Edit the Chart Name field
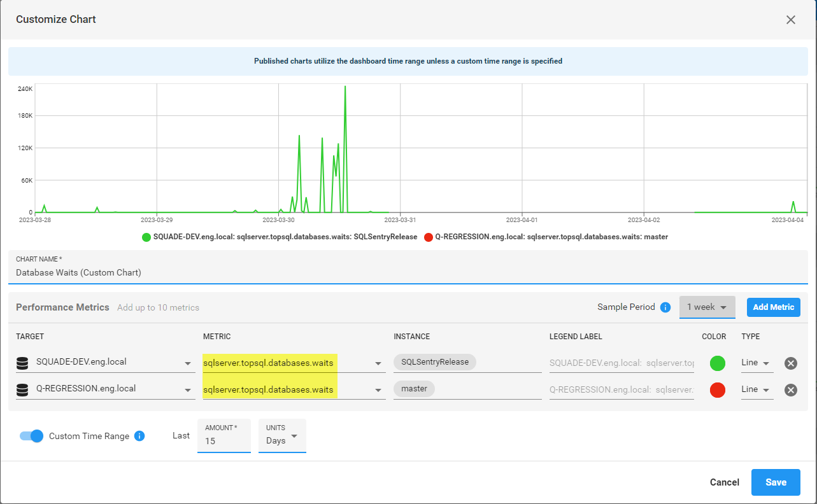Image resolution: width=817 pixels, height=504 pixels. pyautogui.click(x=408, y=267)
